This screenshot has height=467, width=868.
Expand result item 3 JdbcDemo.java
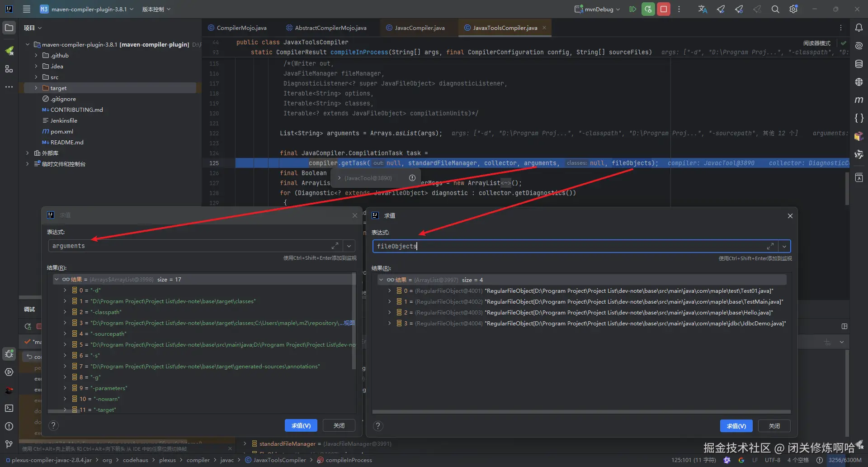click(x=390, y=323)
